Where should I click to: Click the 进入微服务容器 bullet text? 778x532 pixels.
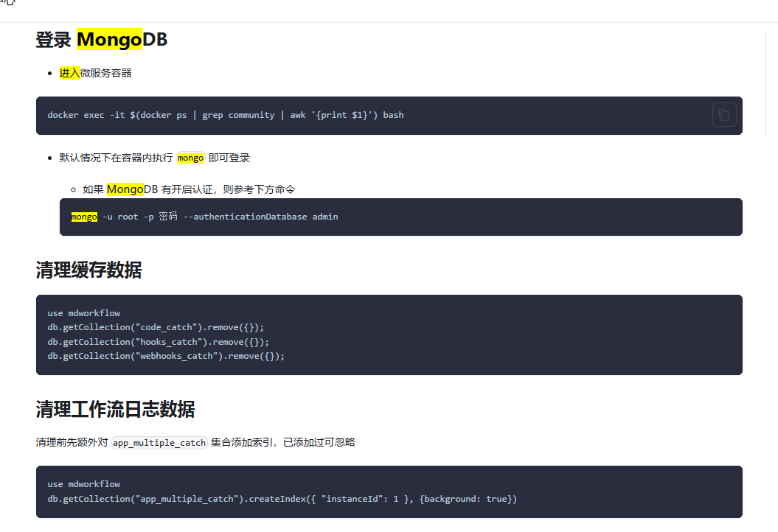[95, 73]
